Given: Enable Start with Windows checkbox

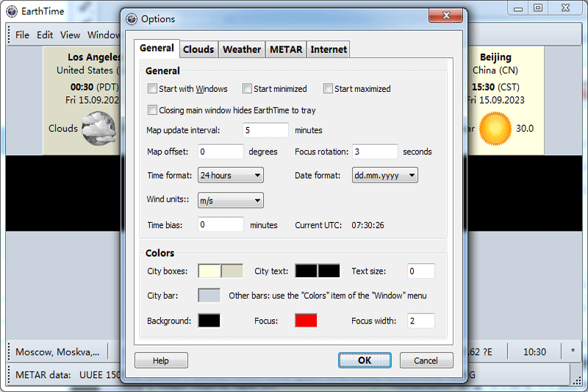Looking at the screenshot, I should [153, 89].
